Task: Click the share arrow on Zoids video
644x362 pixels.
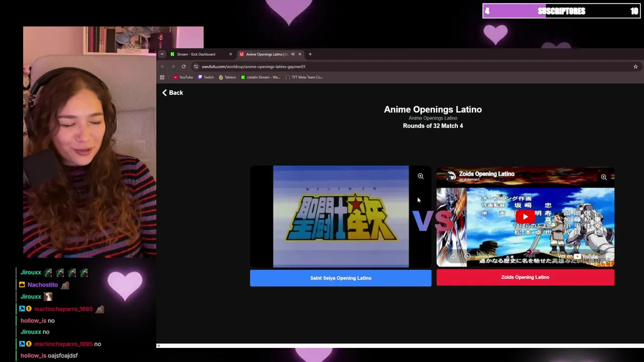Action: tap(453, 256)
